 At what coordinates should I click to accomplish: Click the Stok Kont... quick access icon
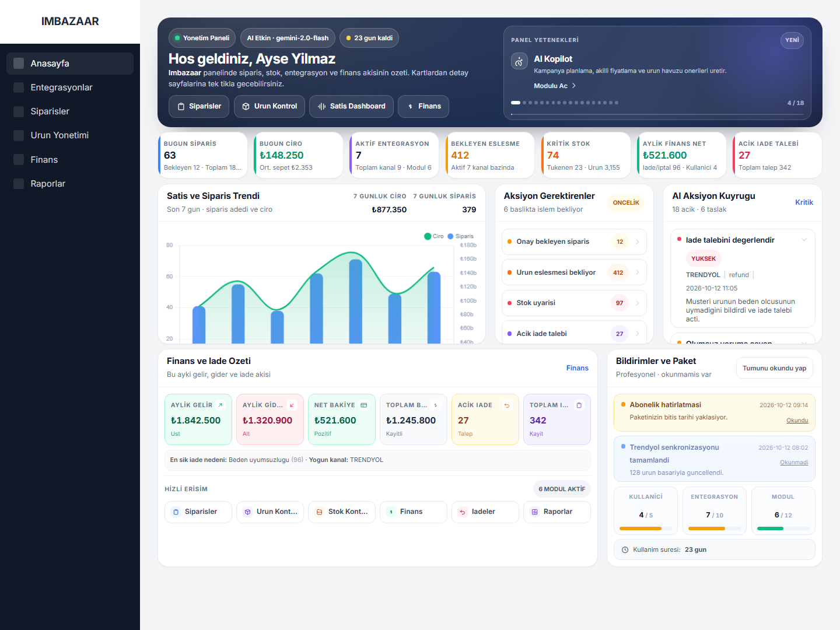click(319, 512)
